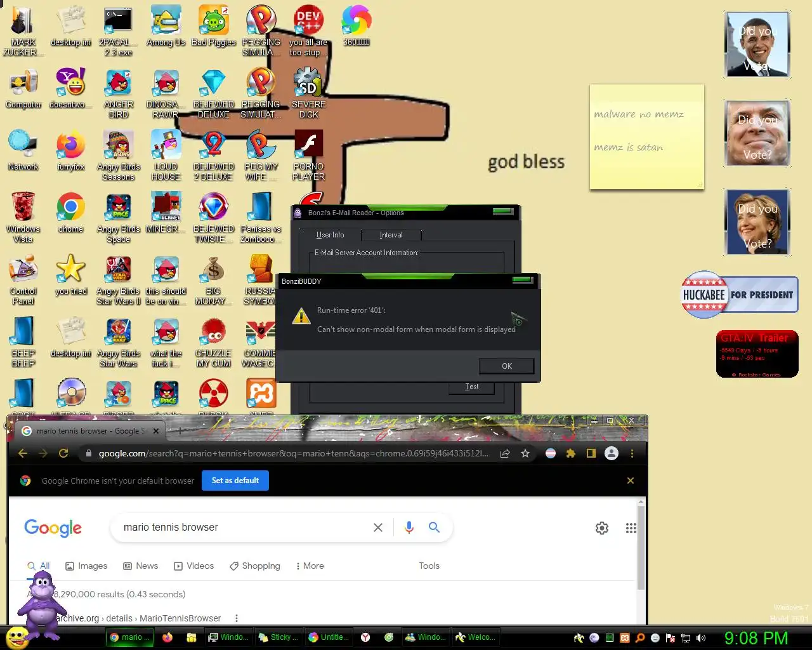The image size is (812, 650).
Task: Click the share page icon in address bar
Action: tap(505, 453)
